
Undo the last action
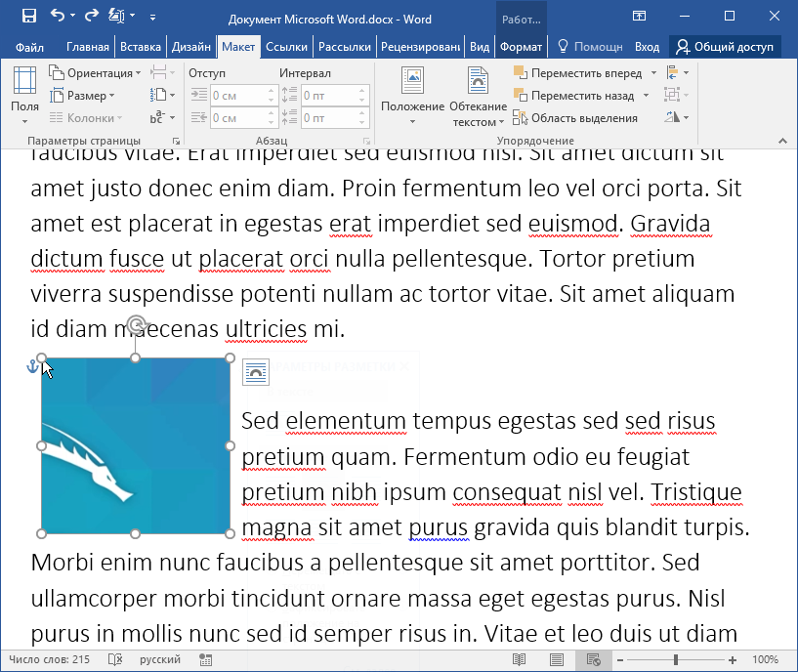pyautogui.click(x=57, y=16)
